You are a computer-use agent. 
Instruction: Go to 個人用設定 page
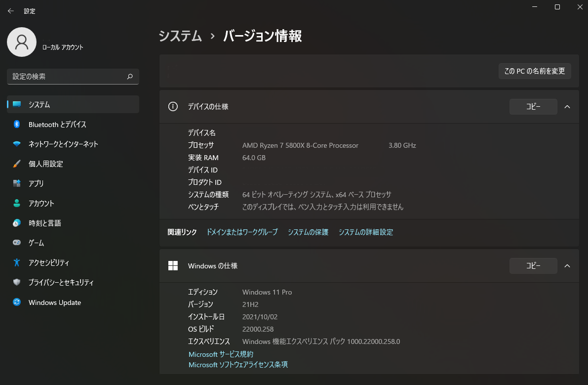coord(73,164)
